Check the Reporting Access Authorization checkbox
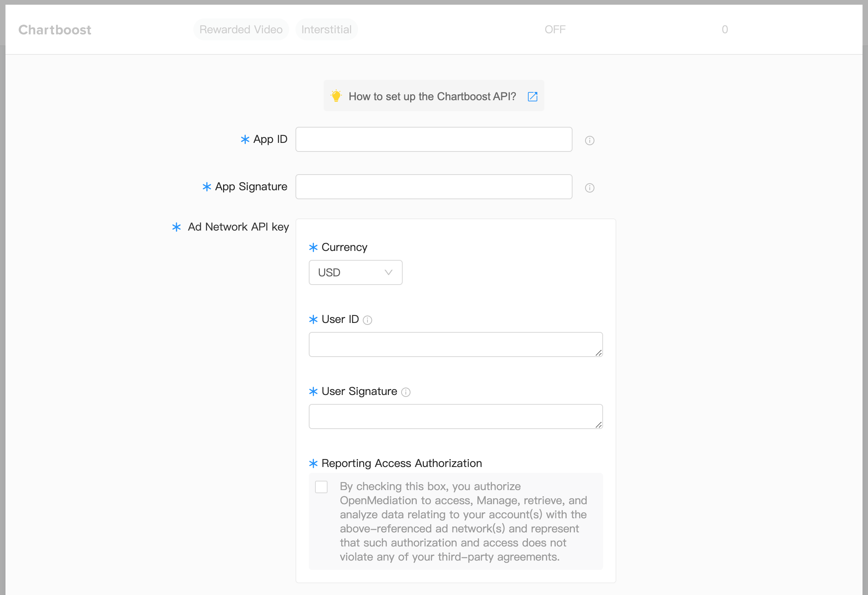This screenshot has height=595, width=868. point(321,487)
